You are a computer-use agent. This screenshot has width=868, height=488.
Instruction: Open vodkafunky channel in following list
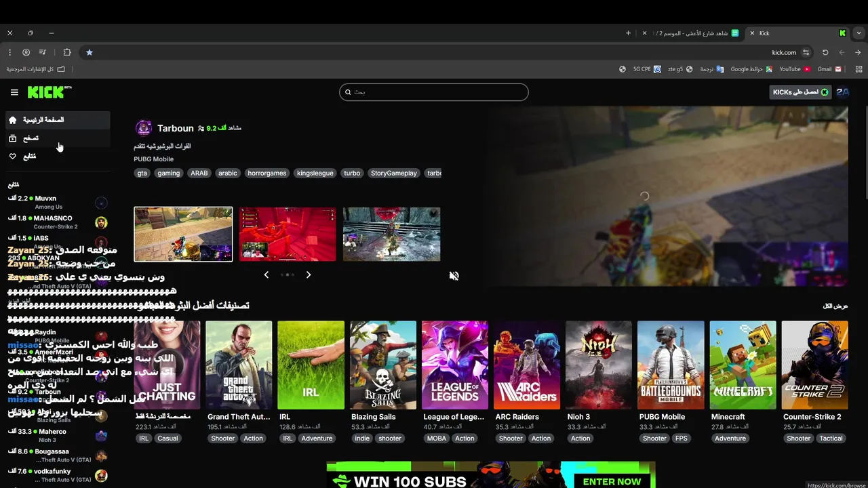58,475
